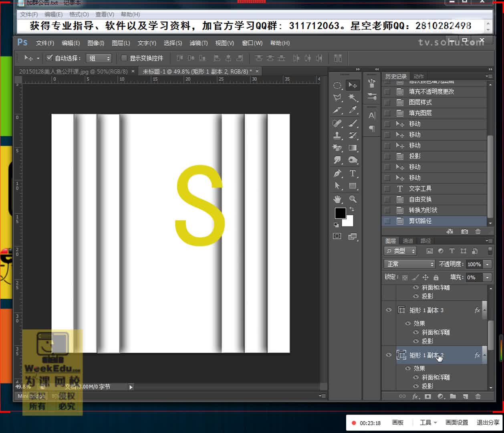Collapse effects of layer 矩形 1 副本 2

[x=484, y=355]
